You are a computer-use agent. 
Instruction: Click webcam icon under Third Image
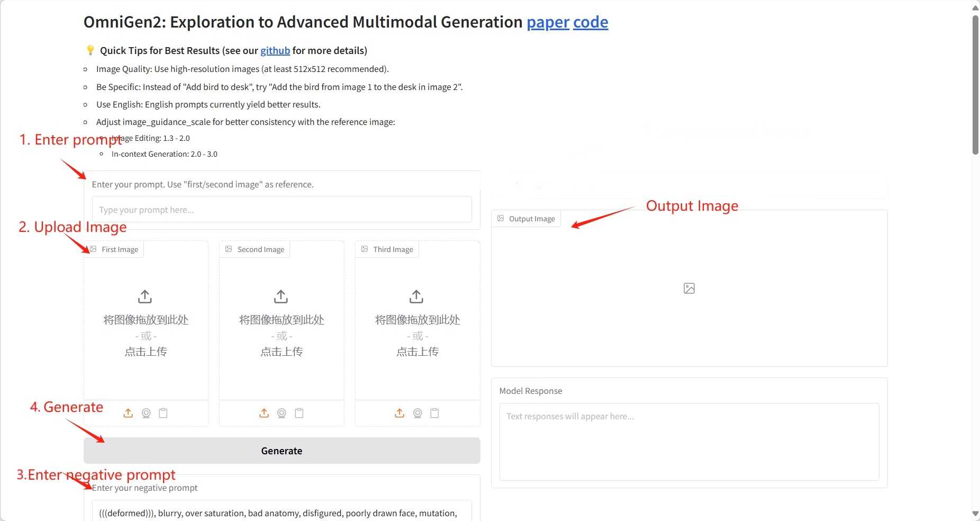pos(418,413)
